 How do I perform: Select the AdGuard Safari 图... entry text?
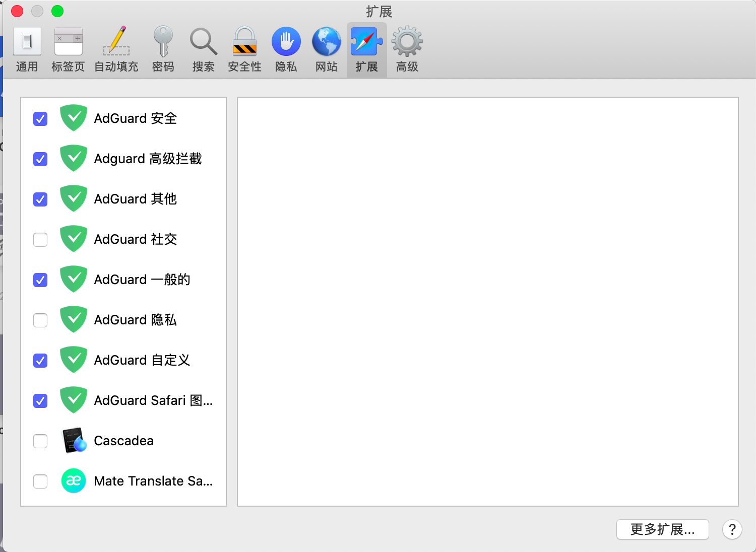154,400
